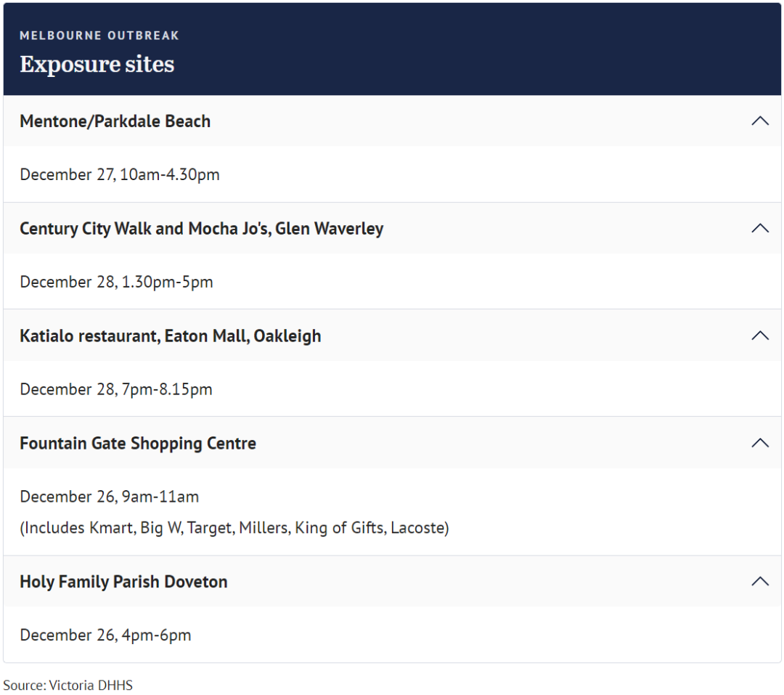The height and width of the screenshot is (695, 784).
Task: Click the text December 26, 4pm-6pm
Action: [x=105, y=635]
